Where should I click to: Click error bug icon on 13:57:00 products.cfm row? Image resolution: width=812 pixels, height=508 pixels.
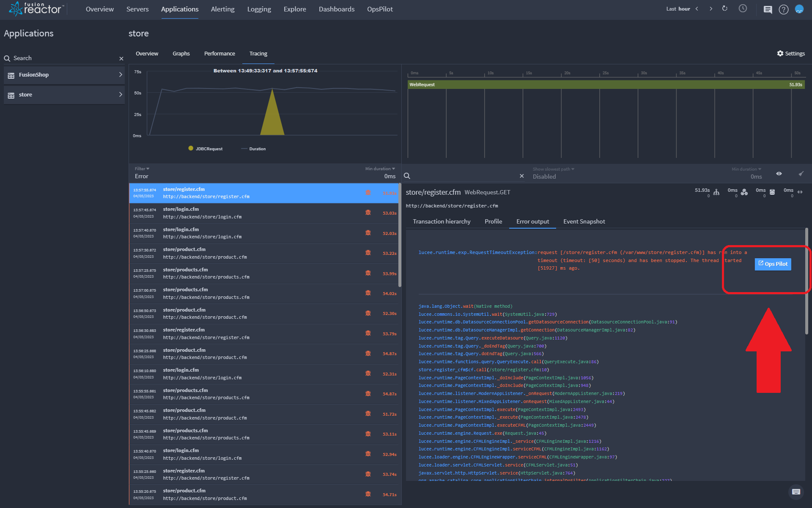(368, 293)
